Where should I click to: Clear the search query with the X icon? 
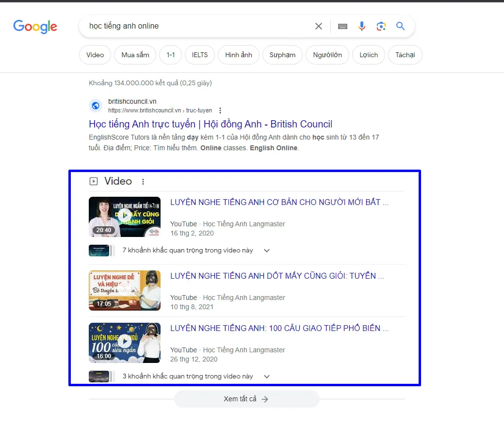[319, 26]
